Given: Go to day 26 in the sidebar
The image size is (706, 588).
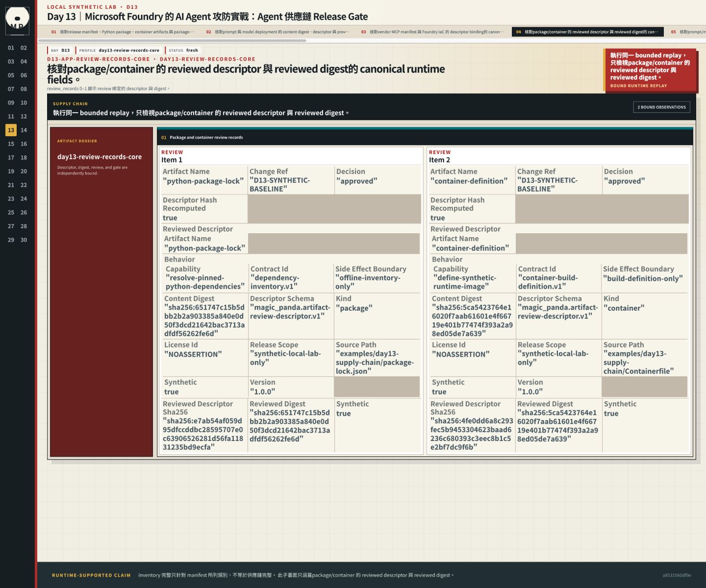Looking at the screenshot, I should click(24, 213).
